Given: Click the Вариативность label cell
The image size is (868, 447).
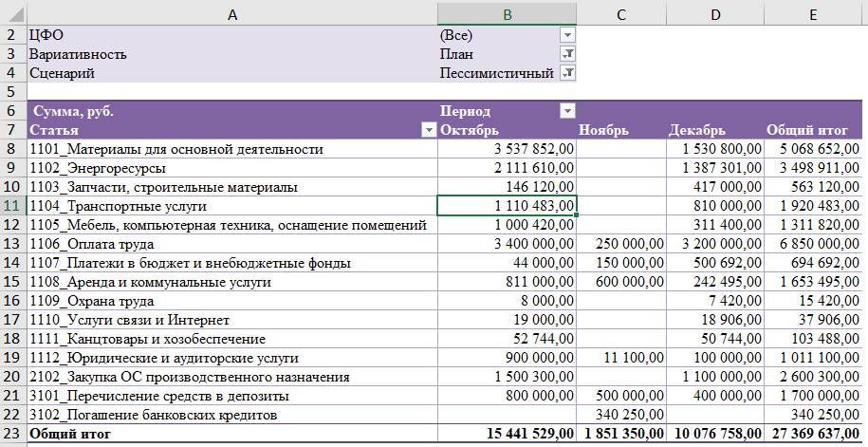Looking at the screenshot, I should 232,54.
